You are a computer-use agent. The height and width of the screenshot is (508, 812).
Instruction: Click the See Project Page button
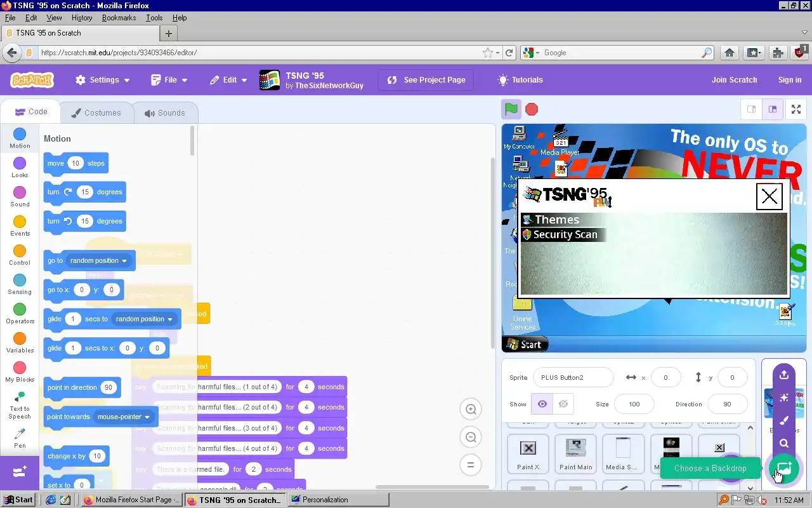pos(426,80)
